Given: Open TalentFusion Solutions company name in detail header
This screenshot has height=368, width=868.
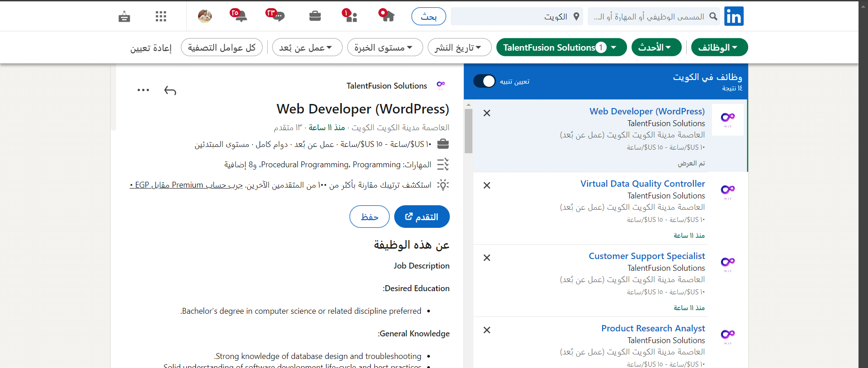Looking at the screenshot, I should pos(387,85).
